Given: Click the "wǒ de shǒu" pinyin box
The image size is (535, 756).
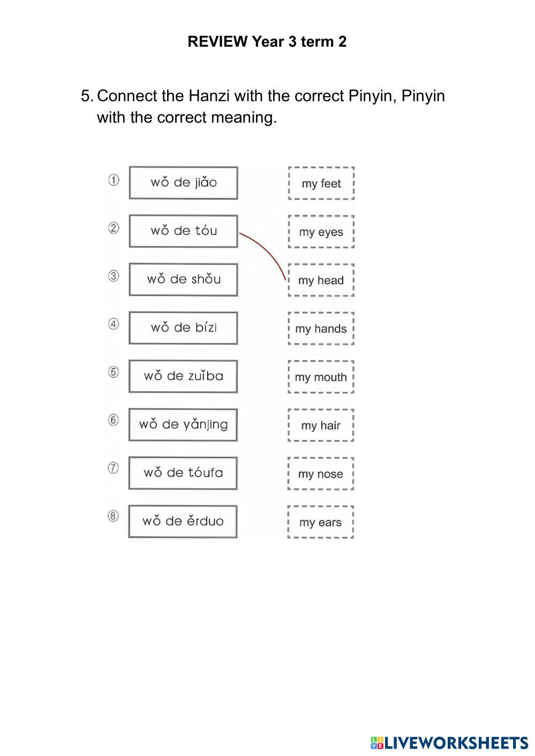Looking at the screenshot, I should [183, 279].
